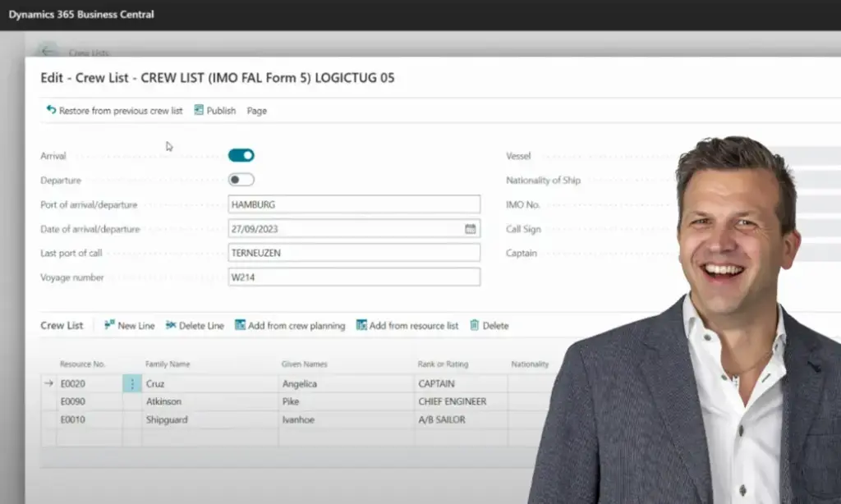Viewport: 841px width, 504px height.
Task: Click the Restore from previous crew list icon
Action: tap(51, 110)
